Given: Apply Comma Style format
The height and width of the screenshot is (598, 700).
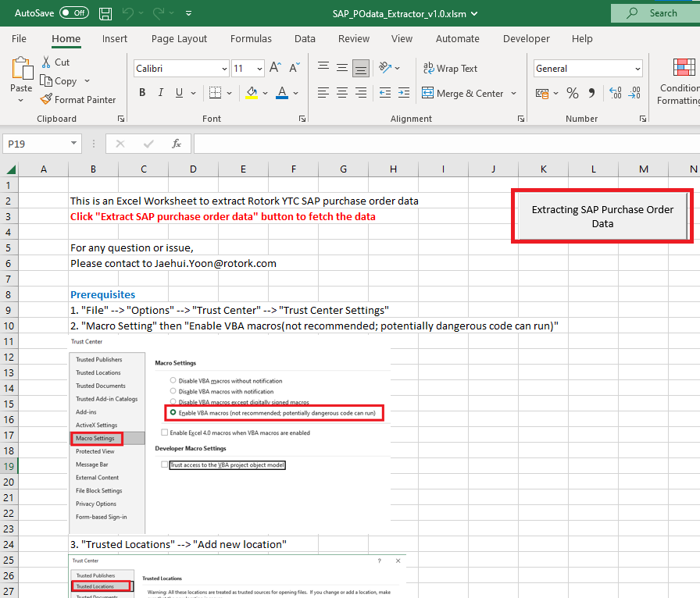Looking at the screenshot, I should 591,93.
